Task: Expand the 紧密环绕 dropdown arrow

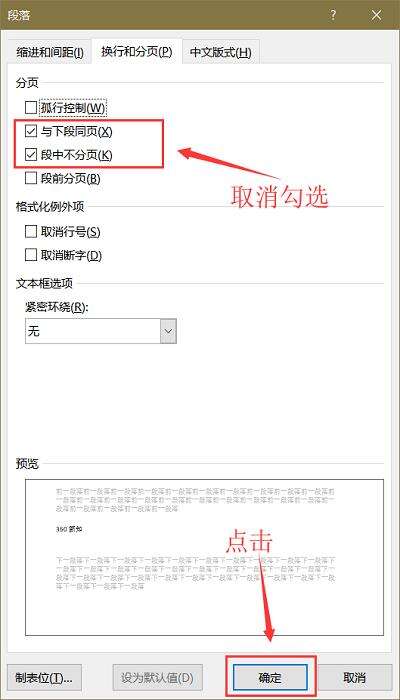Action: coord(168,331)
